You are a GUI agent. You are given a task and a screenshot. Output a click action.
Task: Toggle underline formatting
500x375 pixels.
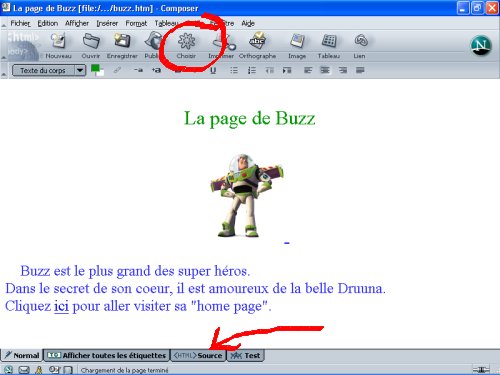click(x=213, y=70)
